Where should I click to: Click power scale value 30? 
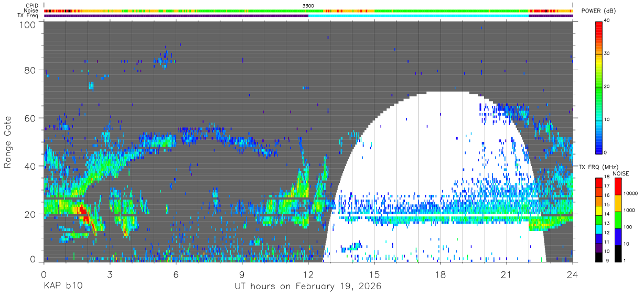(607, 53)
